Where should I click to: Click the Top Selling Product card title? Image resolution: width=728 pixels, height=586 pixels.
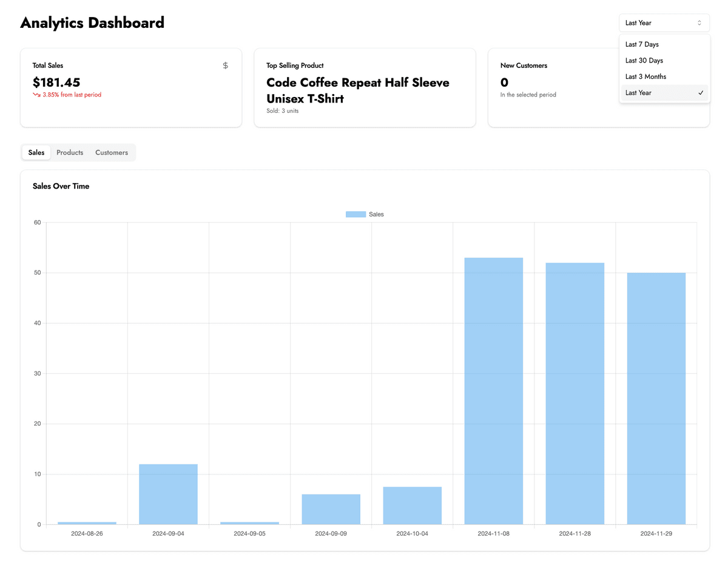pyautogui.click(x=295, y=66)
